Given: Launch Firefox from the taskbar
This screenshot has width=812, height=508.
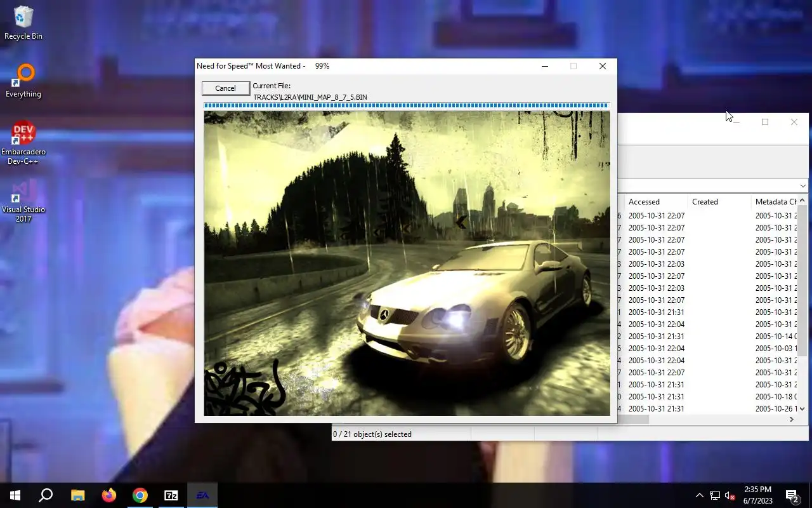Looking at the screenshot, I should click(109, 495).
